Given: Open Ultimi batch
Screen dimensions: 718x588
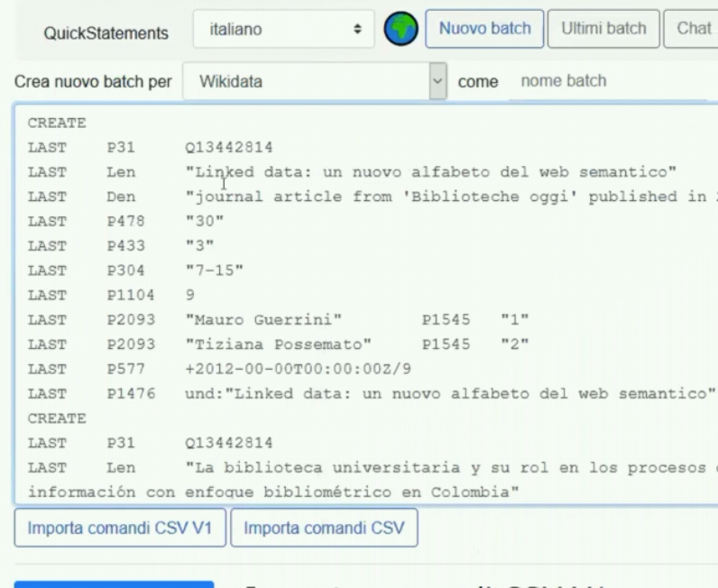Looking at the screenshot, I should pyautogui.click(x=603, y=28).
